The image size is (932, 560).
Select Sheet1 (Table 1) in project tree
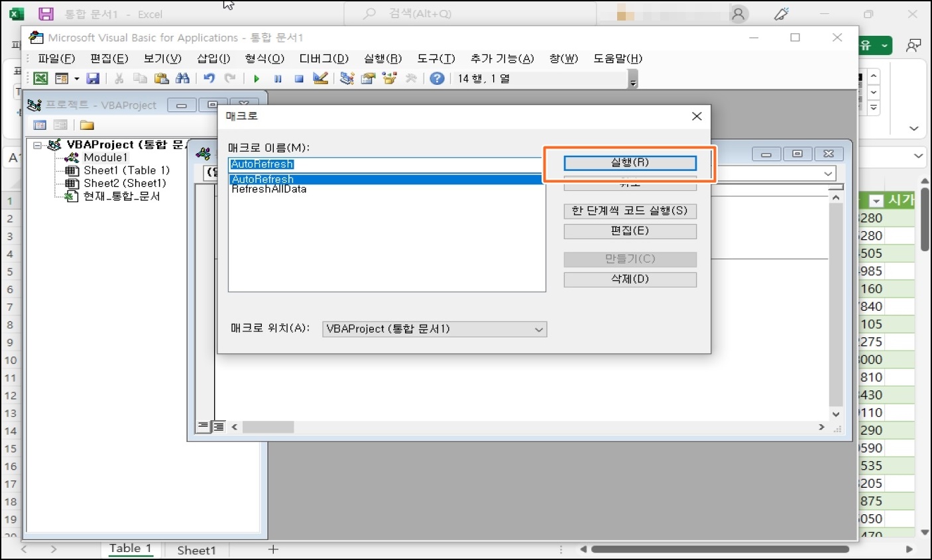[x=126, y=170]
